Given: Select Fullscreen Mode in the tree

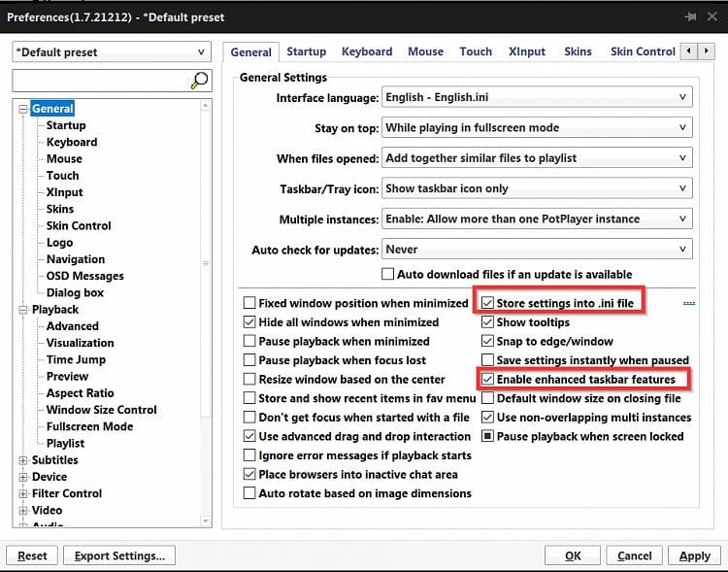Looking at the screenshot, I should pyautogui.click(x=89, y=426).
